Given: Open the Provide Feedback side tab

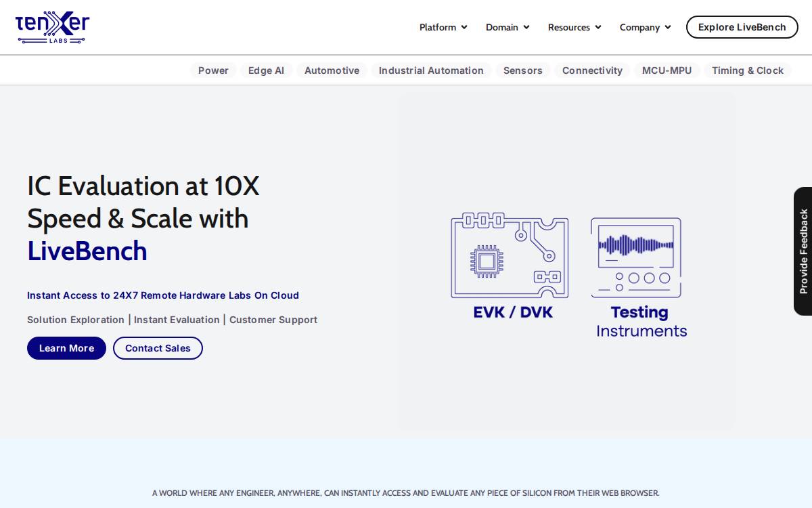Looking at the screenshot, I should point(803,251).
